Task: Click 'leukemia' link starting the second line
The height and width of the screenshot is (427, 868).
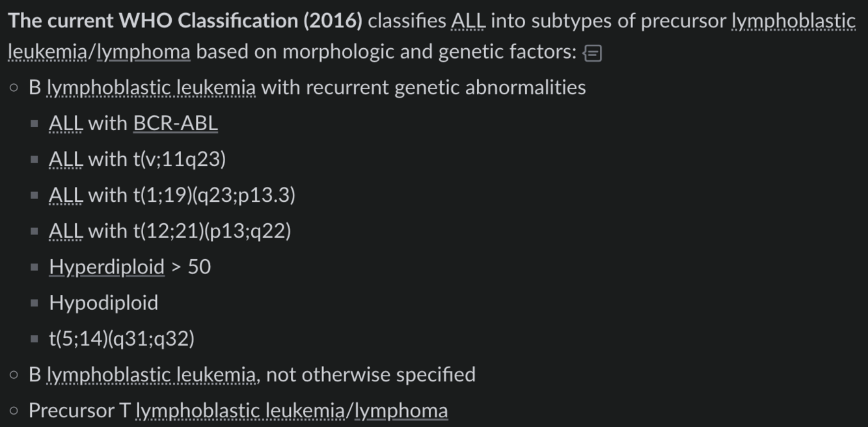Action: click(x=46, y=51)
